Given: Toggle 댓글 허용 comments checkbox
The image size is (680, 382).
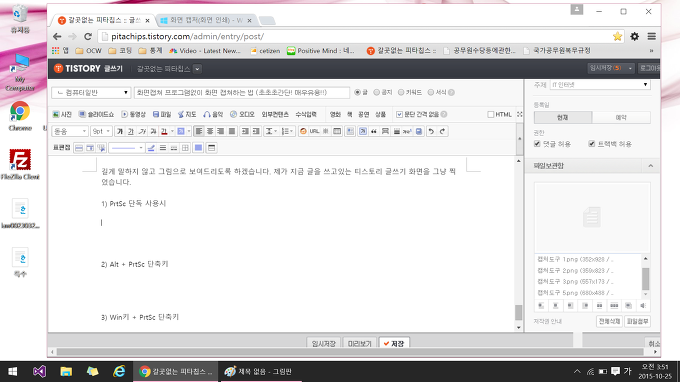Looking at the screenshot, I should tap(537, 144).
